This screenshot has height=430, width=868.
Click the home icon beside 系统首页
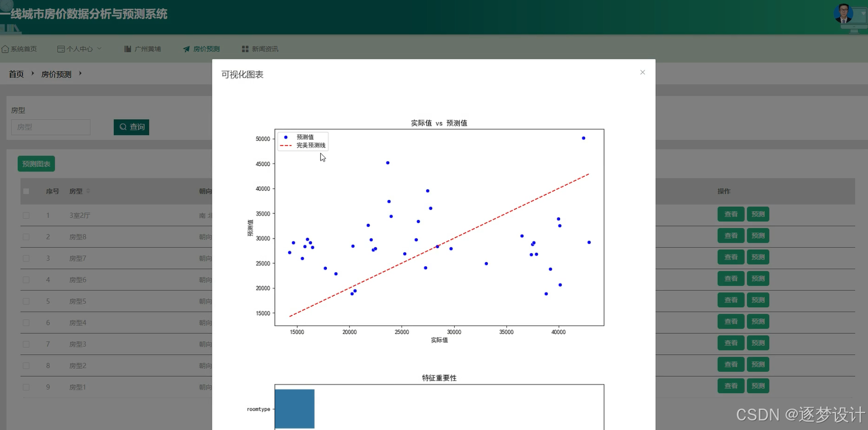5,49
